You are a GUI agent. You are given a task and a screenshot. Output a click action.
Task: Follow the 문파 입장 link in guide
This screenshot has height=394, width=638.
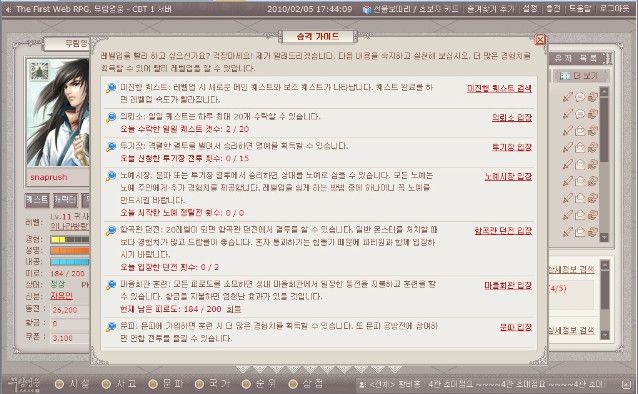point(516,327)
